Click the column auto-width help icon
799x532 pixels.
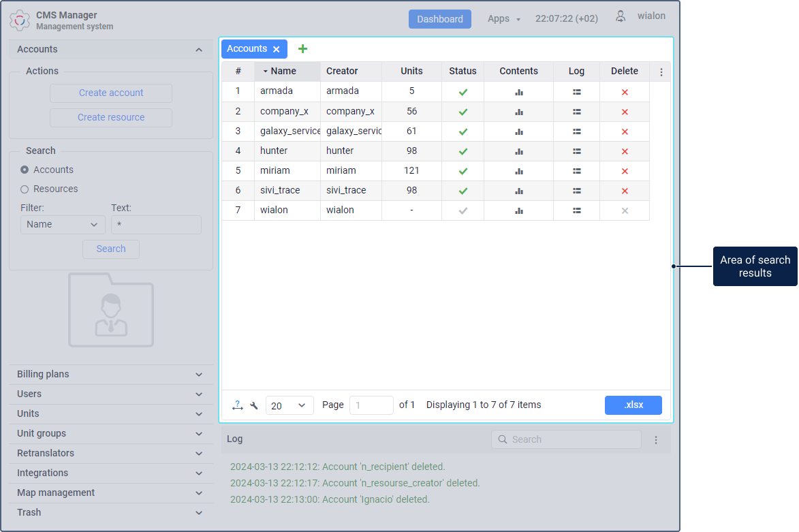238,405
